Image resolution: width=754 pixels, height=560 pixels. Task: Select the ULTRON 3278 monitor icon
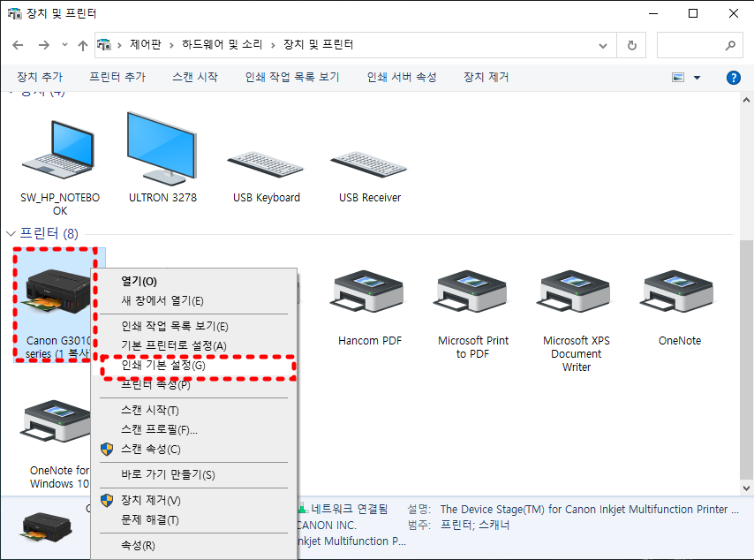pos(162,148)
